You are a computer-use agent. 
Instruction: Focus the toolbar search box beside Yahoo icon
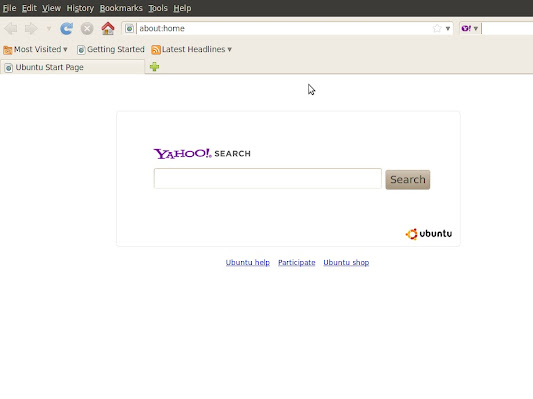pos(507,29)
